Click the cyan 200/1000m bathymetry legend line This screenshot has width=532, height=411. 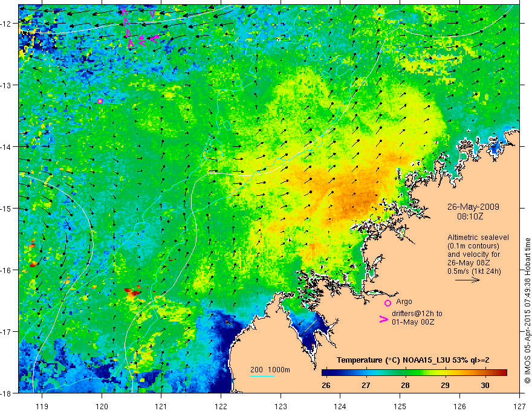point(262,376)
